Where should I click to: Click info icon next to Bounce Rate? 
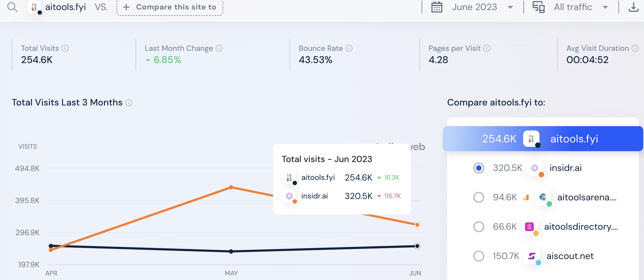coord(349,48)
